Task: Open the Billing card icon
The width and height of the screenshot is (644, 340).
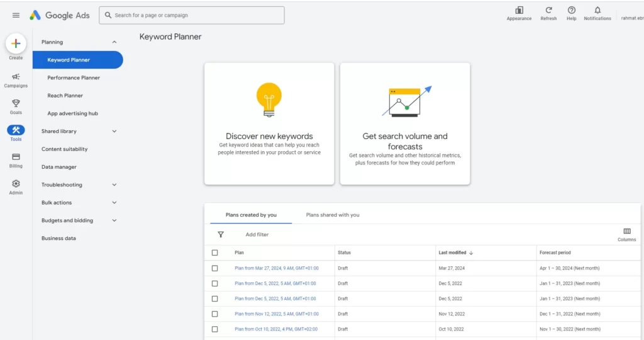Action: coord(16,157)
